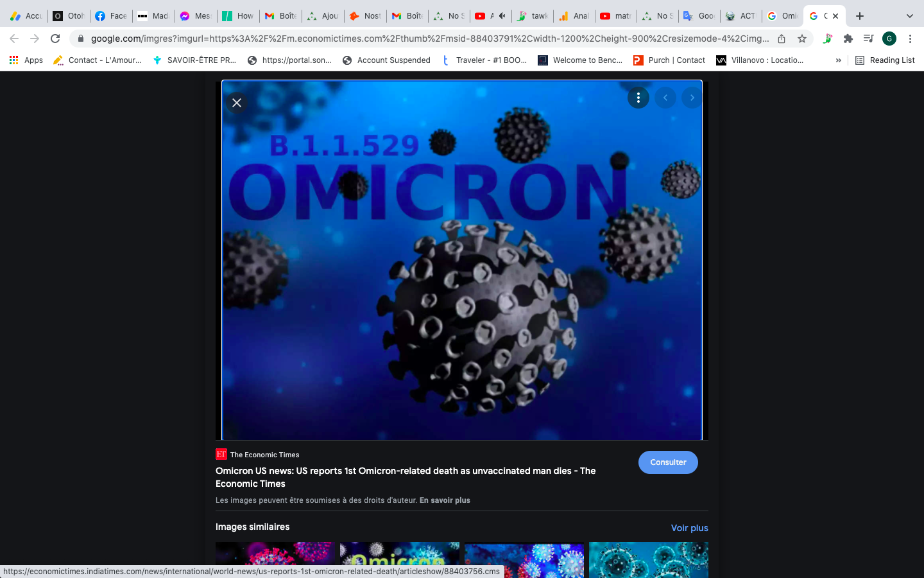Open the Traveler - #1 BOO bookmark
The image size is (924, 578).
pos(484,60)
